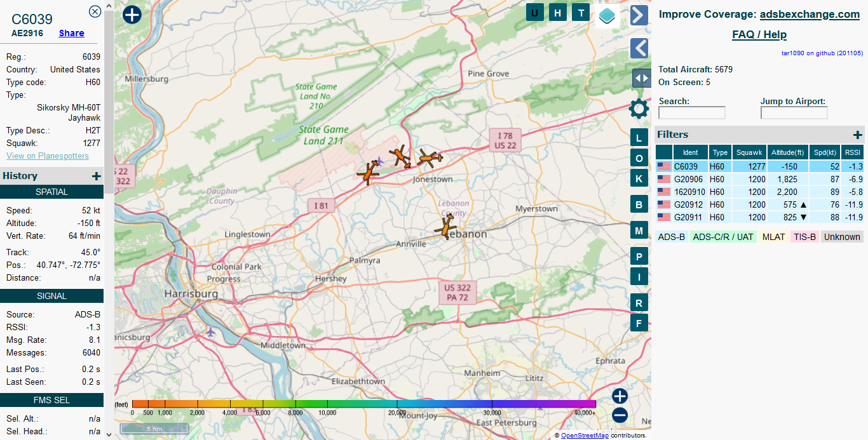The height and width of the screenshot is (440, 868).
Task: Open the adsbexchange.com link
Action: coord(810,14)
